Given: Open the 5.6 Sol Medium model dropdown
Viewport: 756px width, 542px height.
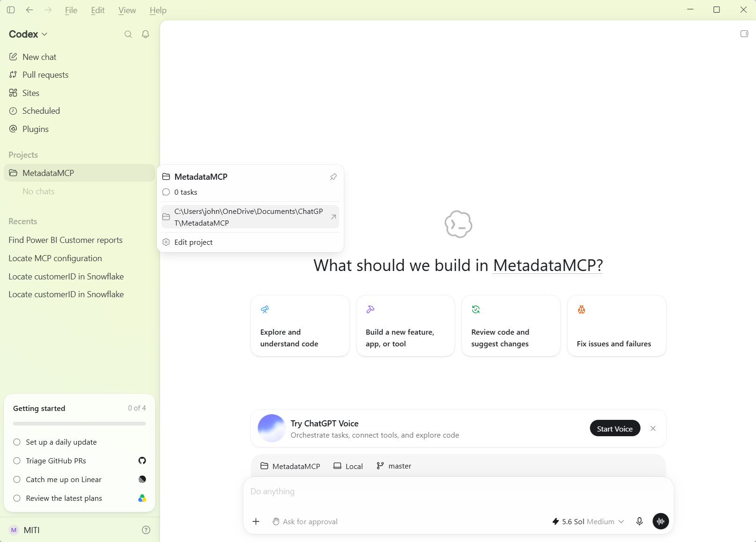Looking at the screenshot, I should [588, 521].
